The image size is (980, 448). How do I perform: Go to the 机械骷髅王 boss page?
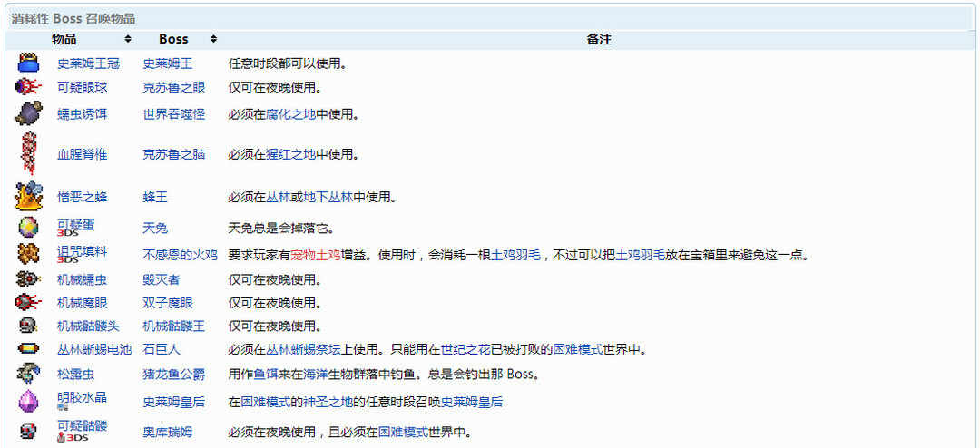click(x=173, y=326)
